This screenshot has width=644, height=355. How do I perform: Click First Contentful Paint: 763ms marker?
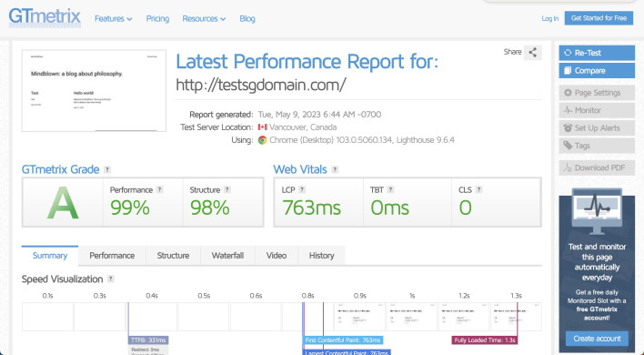point(343,340)
